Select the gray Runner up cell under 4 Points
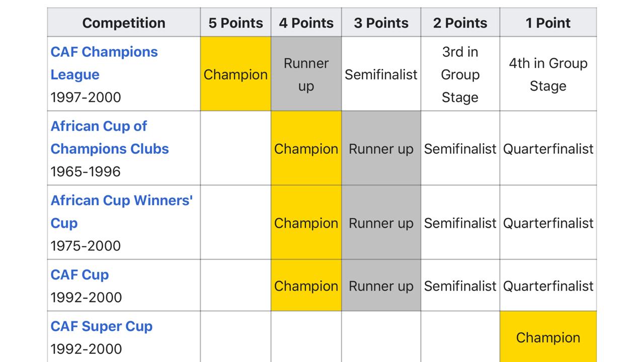This screenshot has width=644, height=362. tap(306, 74)
